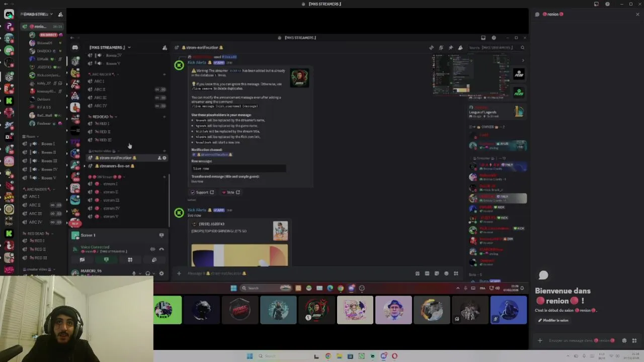Viewport: 644px width, 362px height.
Task: Start screen share from voice panel
Action: [106, 260]
